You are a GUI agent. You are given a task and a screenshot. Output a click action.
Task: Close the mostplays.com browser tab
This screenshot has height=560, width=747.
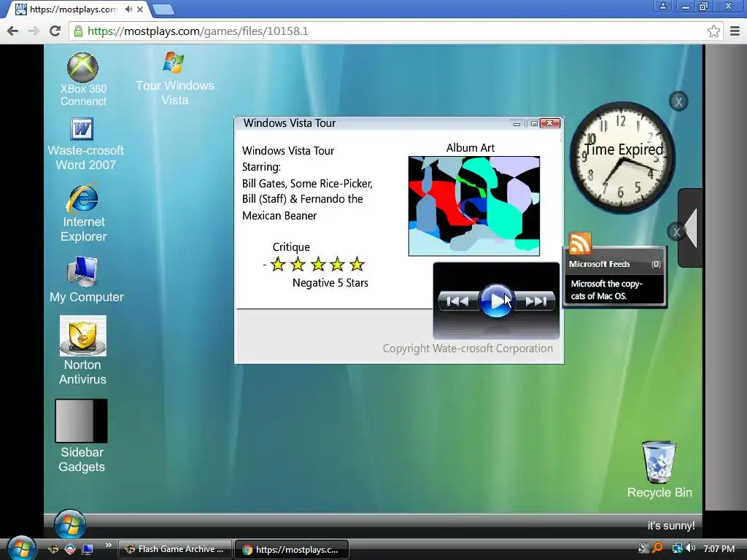(140, 9)
